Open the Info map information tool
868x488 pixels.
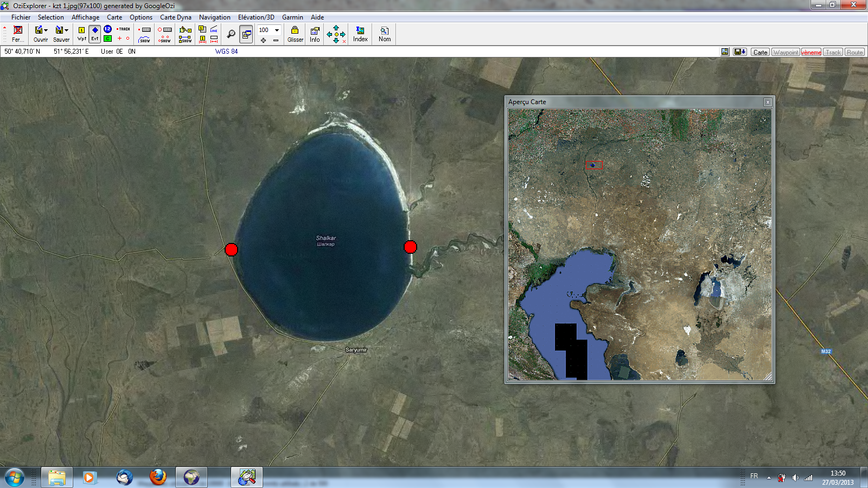[x=315, y=34]
